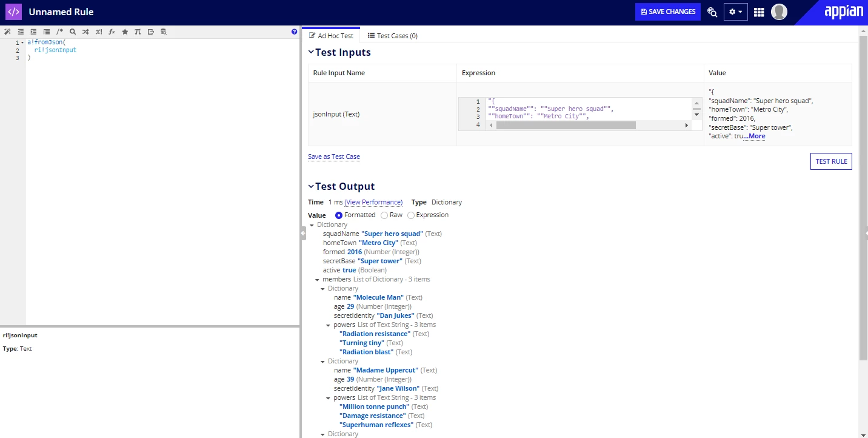This screenshot has width=868, height=438.
Task: Click the indent lines toolbar icon
Action: coord(33,32)
